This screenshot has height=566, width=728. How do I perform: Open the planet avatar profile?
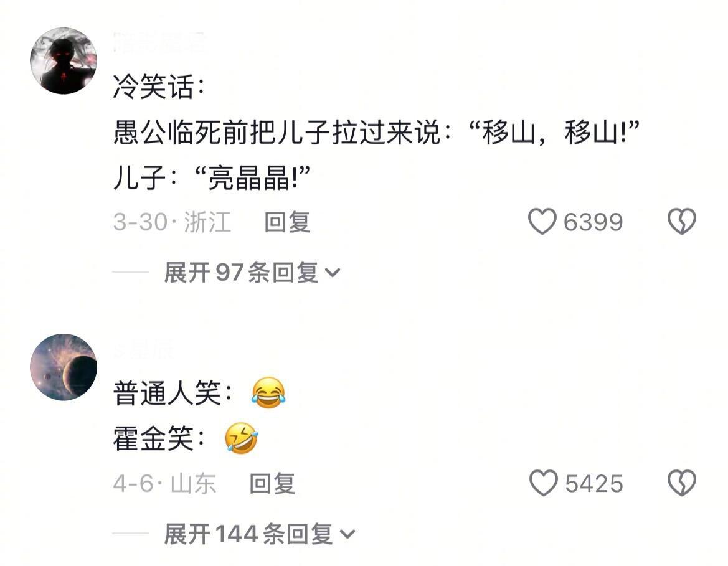tap(64, 367)
